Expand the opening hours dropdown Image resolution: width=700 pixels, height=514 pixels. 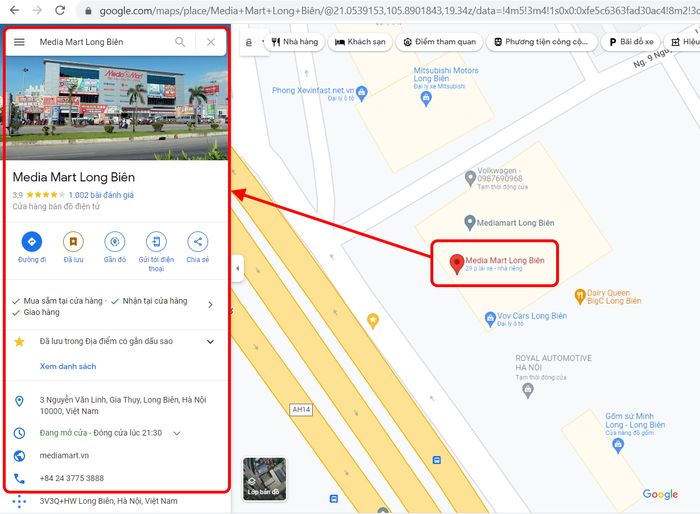click(x=177, y=433)
